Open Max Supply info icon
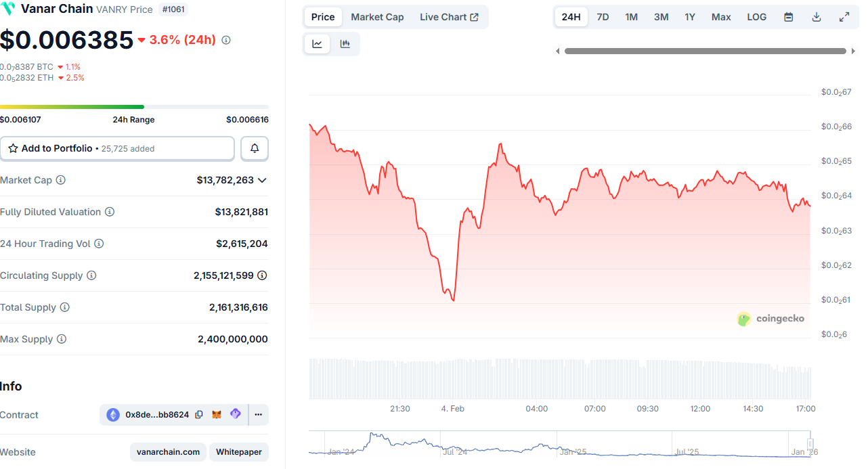Image resolution: width=868 pixels, height=469 pixels. click(62, 339)
